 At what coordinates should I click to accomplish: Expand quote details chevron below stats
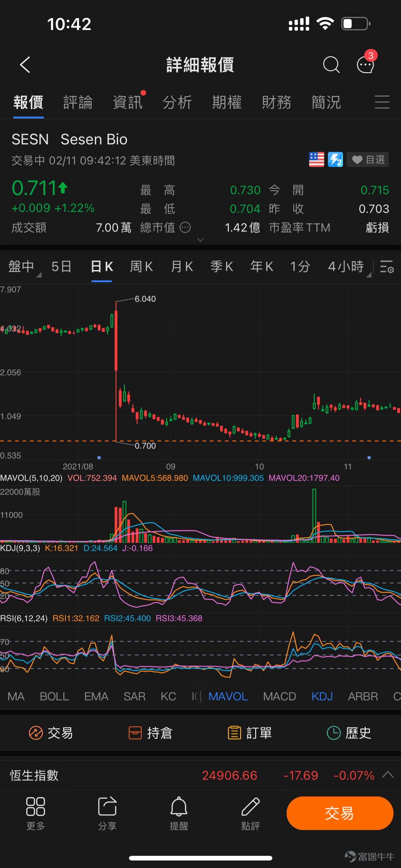(200, 240)
